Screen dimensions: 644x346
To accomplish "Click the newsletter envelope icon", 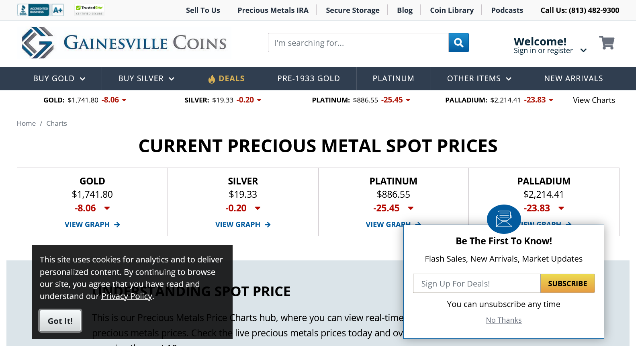I will click(504, 219).
